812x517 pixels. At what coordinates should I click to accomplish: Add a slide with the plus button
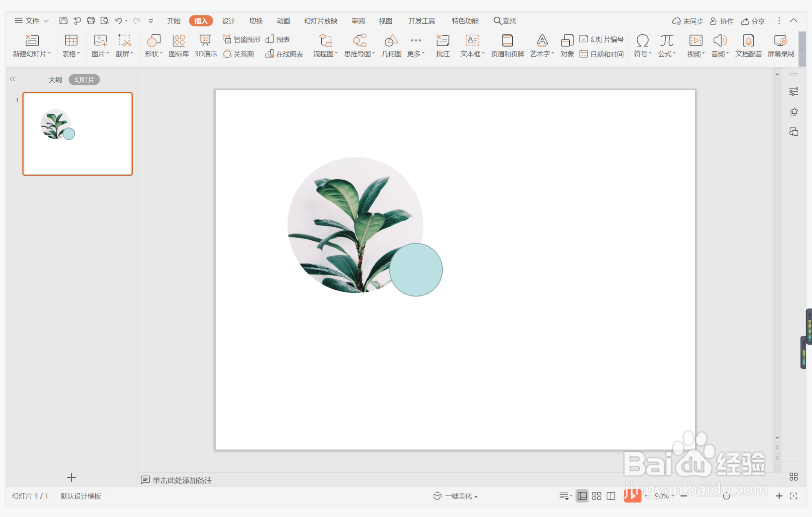point(71,477)
